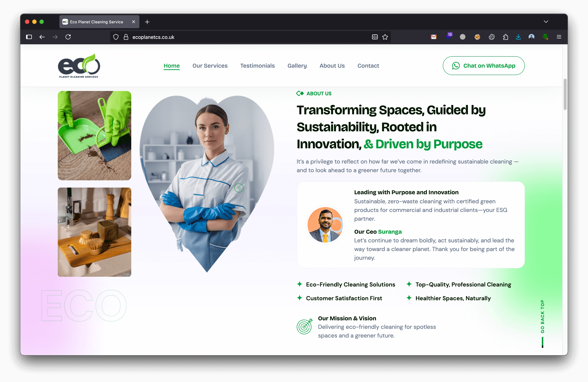Navigate to the Gallery page

click(297, 66)
